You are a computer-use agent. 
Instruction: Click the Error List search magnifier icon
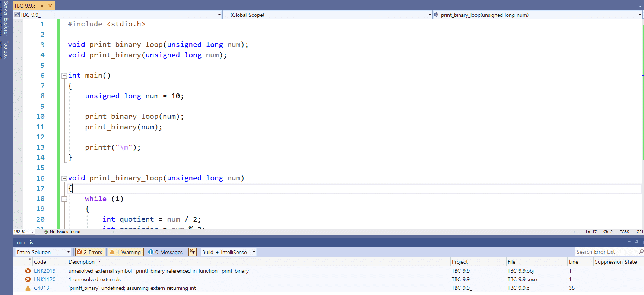pyautogui.click(x=641, y=252)
